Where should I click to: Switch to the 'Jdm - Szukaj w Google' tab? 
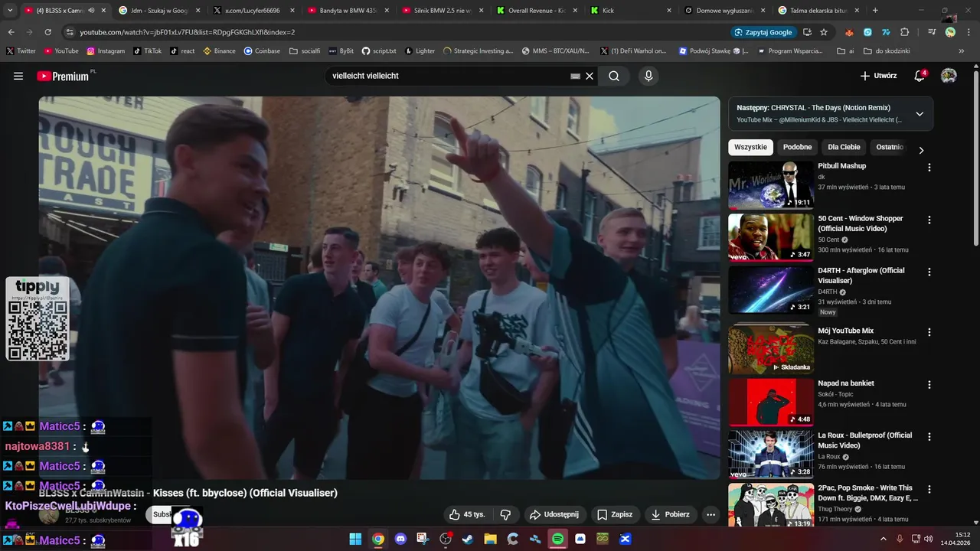point(159,11)
